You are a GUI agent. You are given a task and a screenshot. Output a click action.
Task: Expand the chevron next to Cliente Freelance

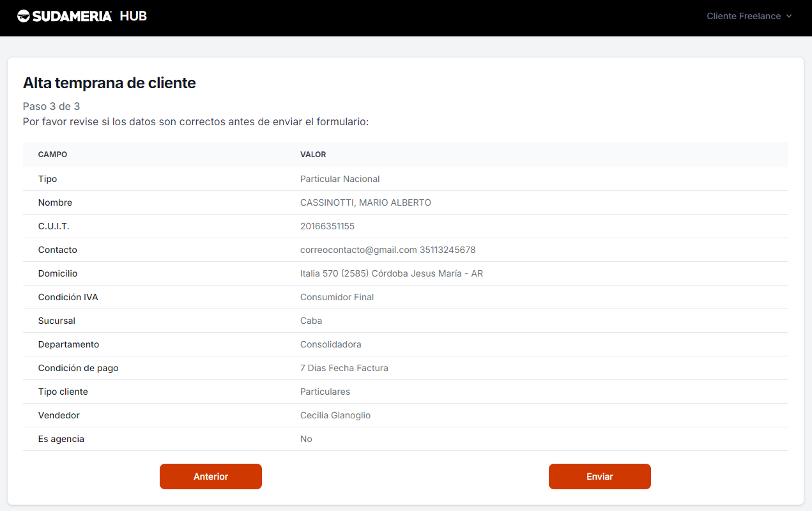coord(789,16)
